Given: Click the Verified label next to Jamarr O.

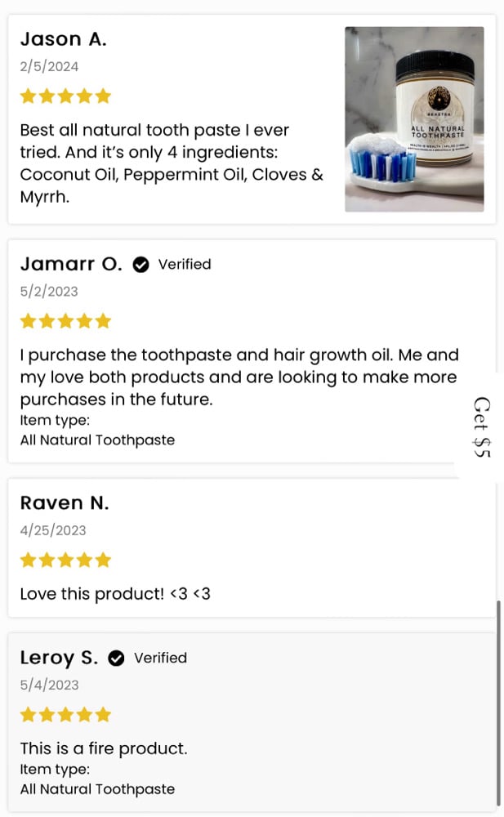Looking at the screenshot, I should (185, 265).
